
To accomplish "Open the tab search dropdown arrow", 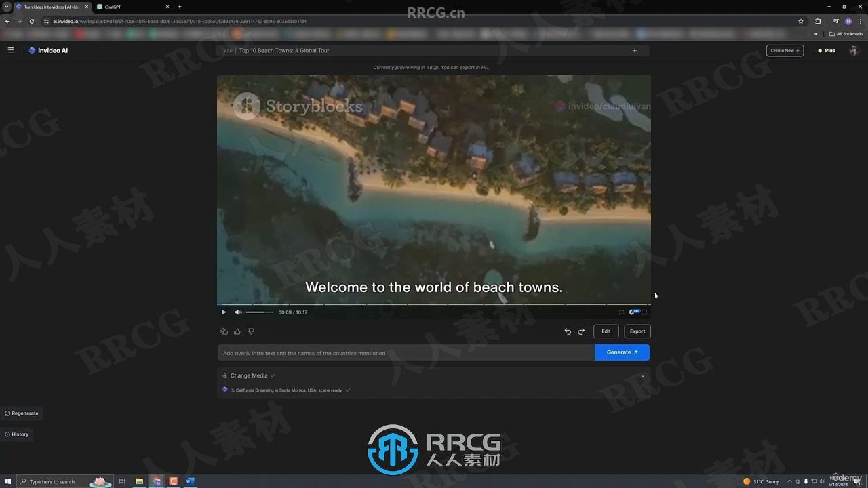I will pyautogui.click(x=7, y=7).
